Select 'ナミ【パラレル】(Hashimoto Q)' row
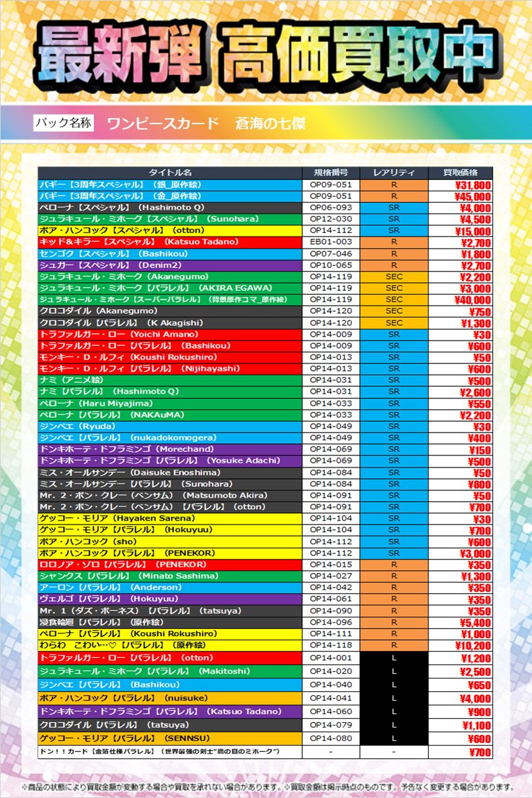The height and width of the screenshot is (798, 532). point(265,392)
